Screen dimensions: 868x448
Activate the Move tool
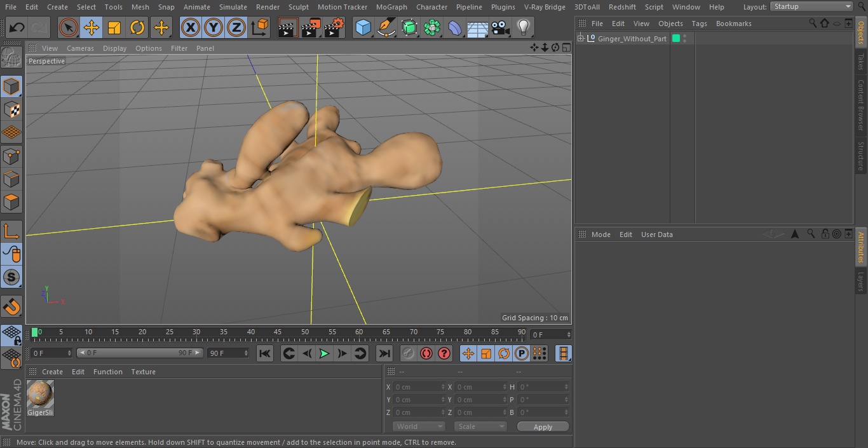pyautogui.click(x=92, y=27)
